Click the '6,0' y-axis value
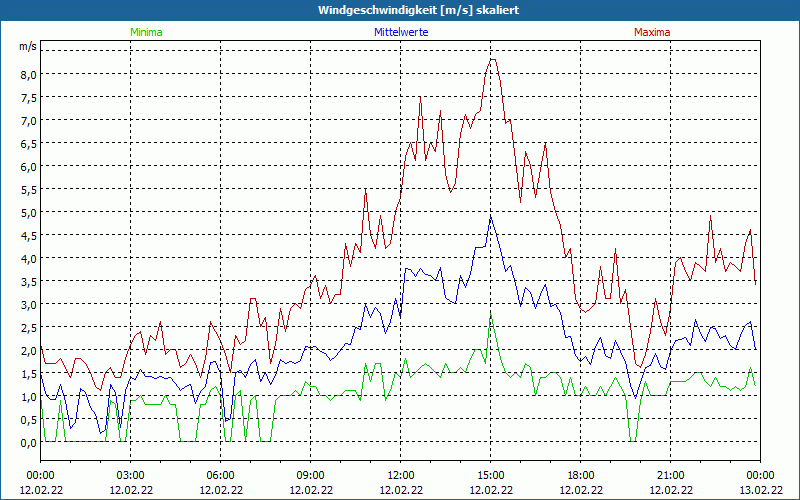Screen dimensions: 800x500 (x=29, y=166)
